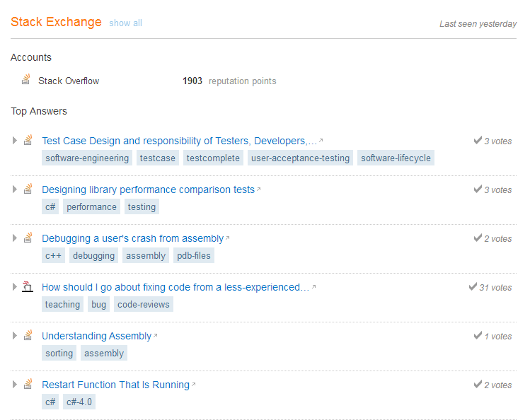Open the Understanding Assembly link
This screenshot has height=420, width=530.
97,336
